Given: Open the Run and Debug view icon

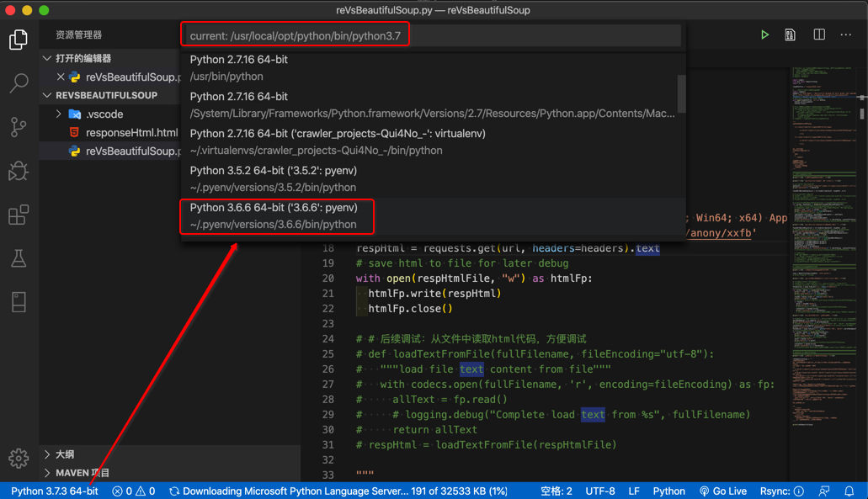Looking at the screenshot, I should click(x=19, y=171).
